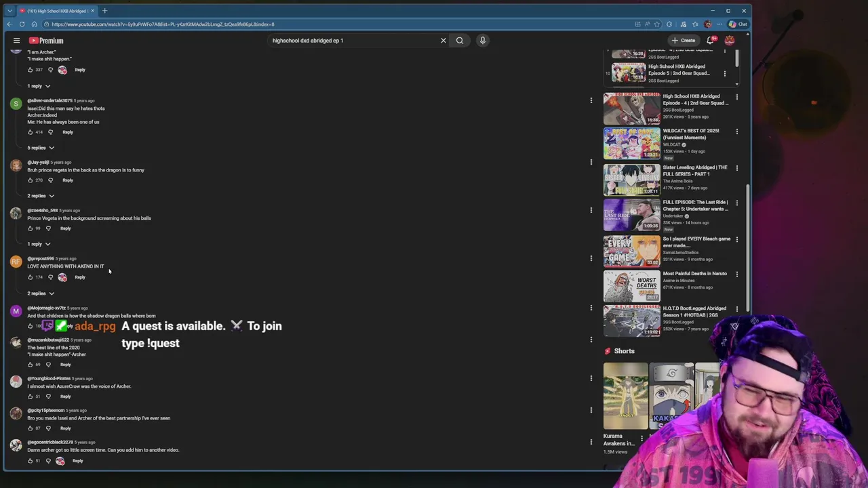Open options menu for the 'Damn archer' comment
Image resolution: width=868 pixels, height=488 pixels.
(591, 442)
